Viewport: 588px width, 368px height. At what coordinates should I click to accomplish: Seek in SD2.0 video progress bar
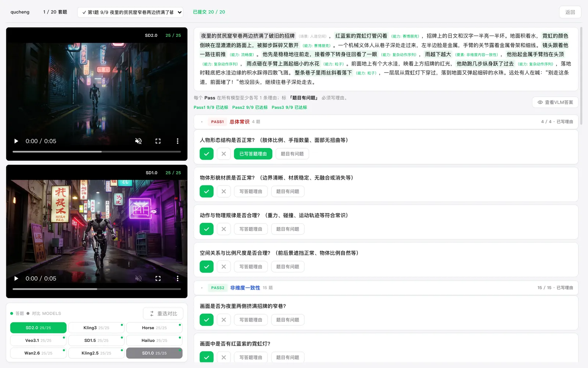pos(97,152)
